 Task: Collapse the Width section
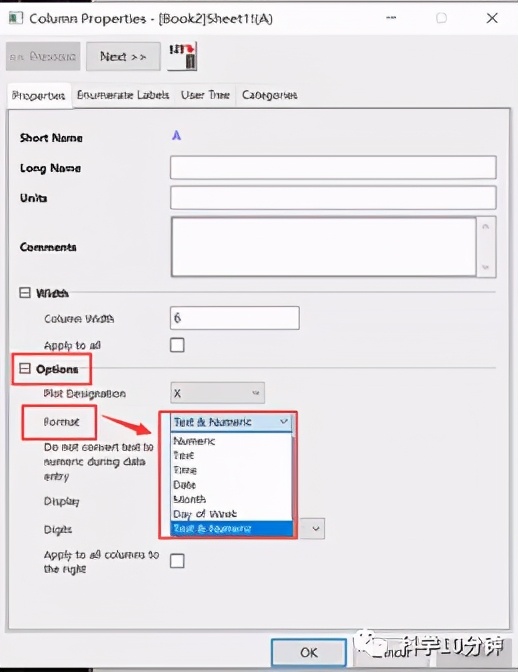click(25, 293)
